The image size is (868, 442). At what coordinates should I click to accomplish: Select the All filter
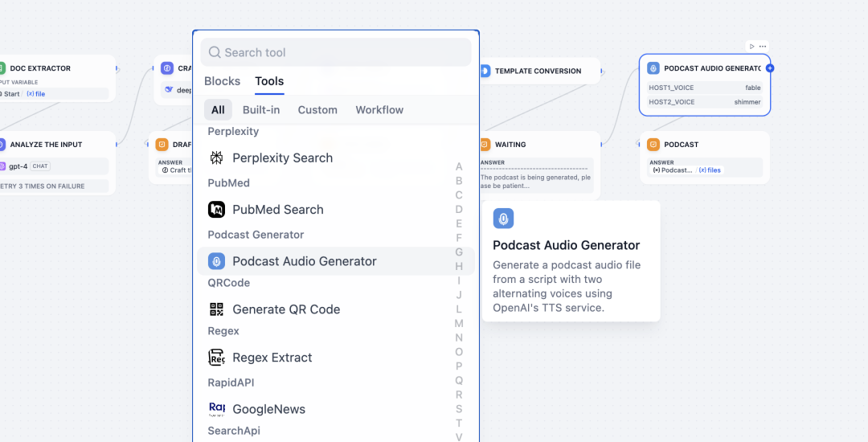click(218, 110)
